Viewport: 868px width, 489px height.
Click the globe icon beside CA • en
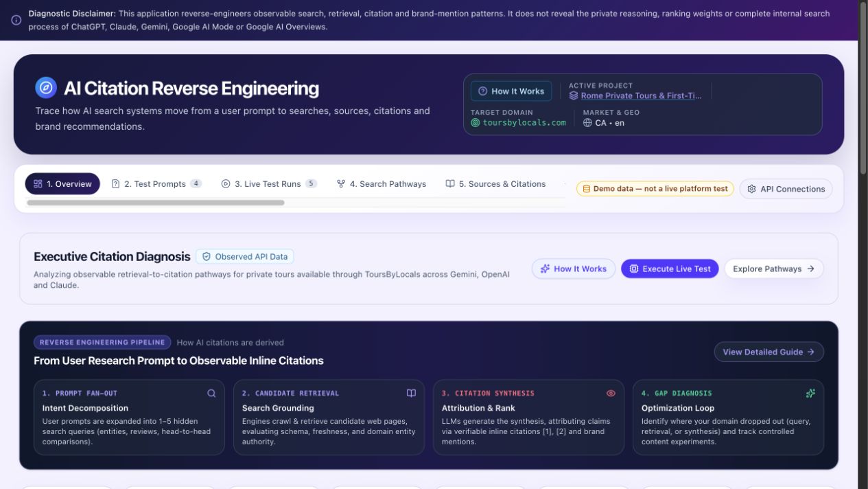coord(587,123)
